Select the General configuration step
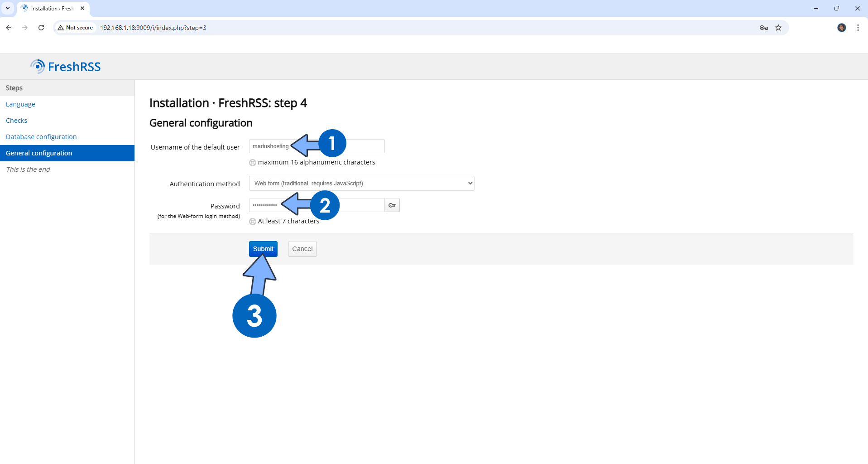 pos(67,153)
